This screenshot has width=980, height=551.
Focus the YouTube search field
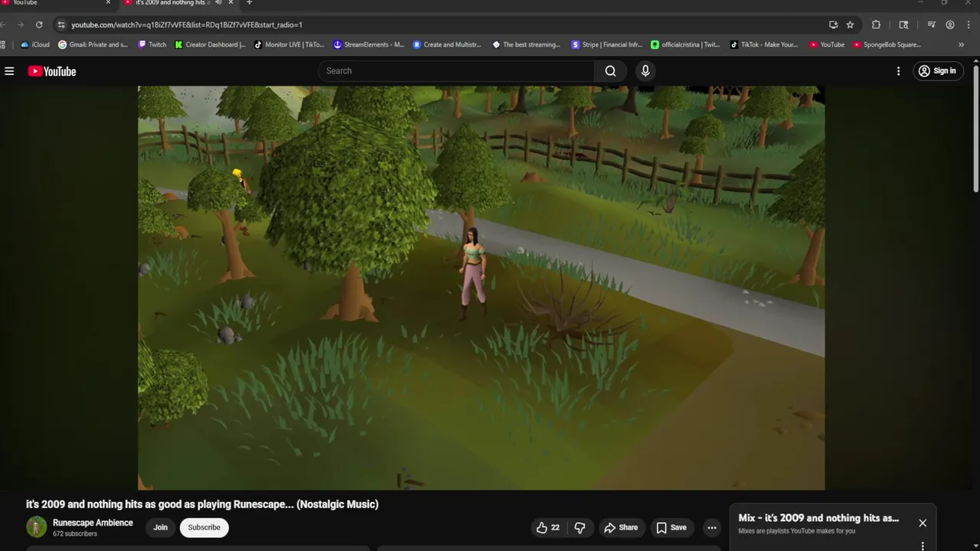pos(456,71)
